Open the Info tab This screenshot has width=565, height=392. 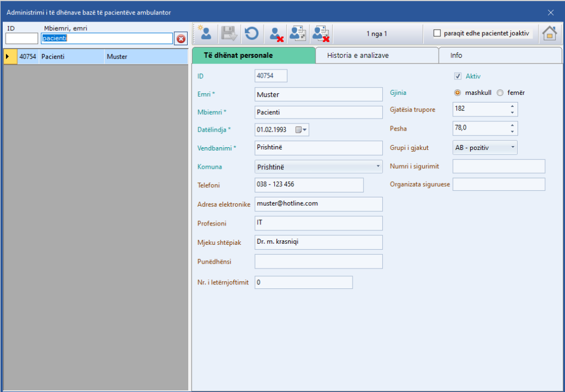coord(500,56)
